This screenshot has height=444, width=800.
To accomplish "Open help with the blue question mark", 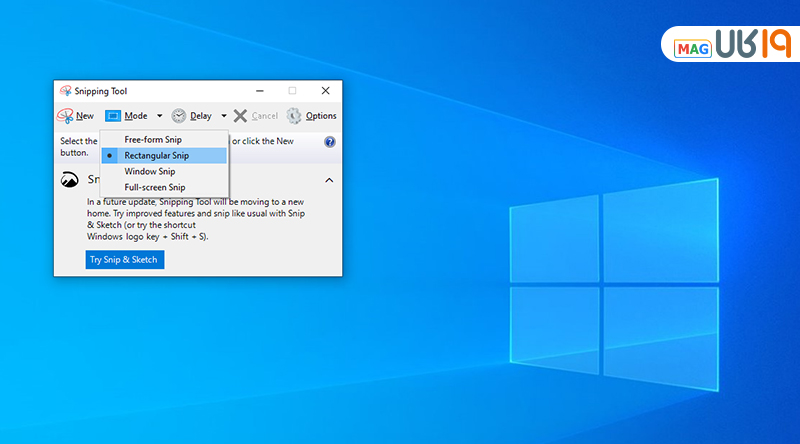I will tap(330, 142).
